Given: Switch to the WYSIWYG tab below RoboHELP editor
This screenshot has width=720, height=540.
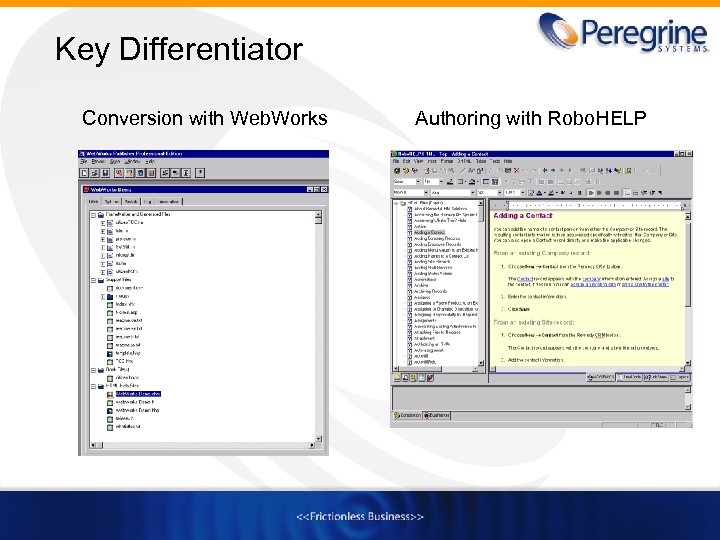Looking at the screenshot, I should tap(601, 377).
